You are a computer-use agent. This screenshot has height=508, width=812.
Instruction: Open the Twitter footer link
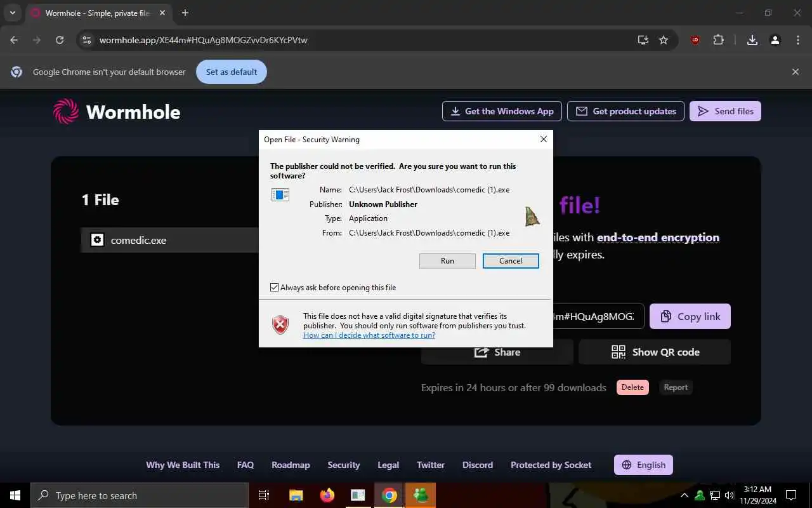[431, 465]
